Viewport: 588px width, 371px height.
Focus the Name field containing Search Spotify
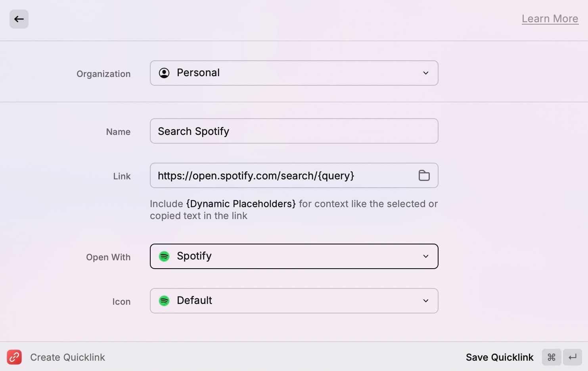point(293,131)
